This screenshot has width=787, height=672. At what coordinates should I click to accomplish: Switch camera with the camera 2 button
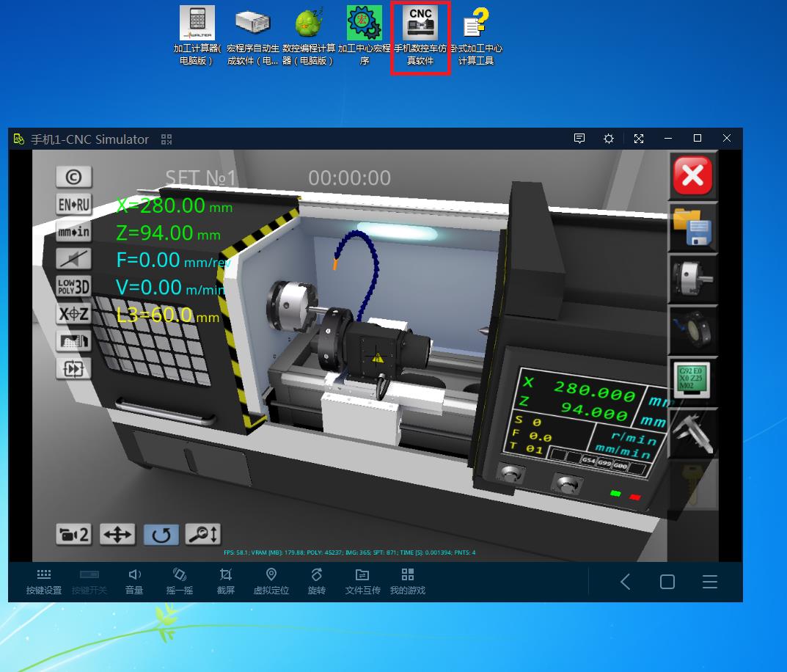click(73, 534)
